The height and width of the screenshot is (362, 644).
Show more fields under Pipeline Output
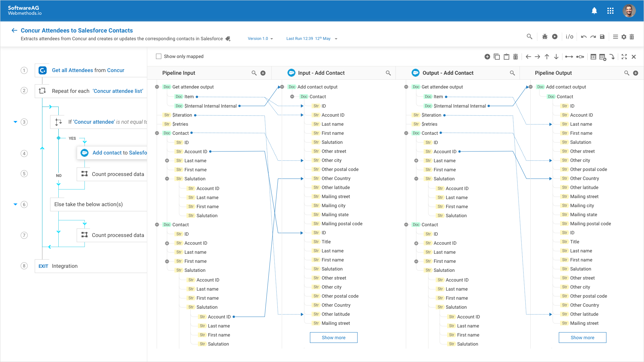(x=582, y=338)
